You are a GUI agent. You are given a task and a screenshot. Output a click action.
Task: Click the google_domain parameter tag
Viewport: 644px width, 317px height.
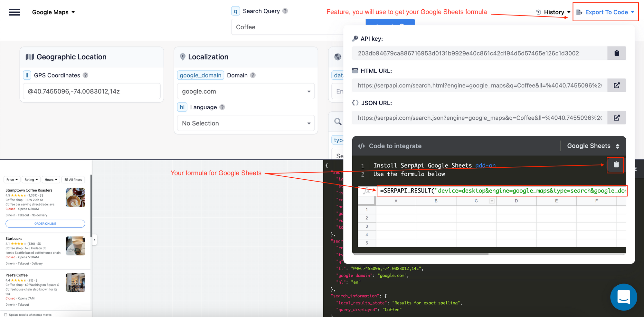click(x=200, y=75)
